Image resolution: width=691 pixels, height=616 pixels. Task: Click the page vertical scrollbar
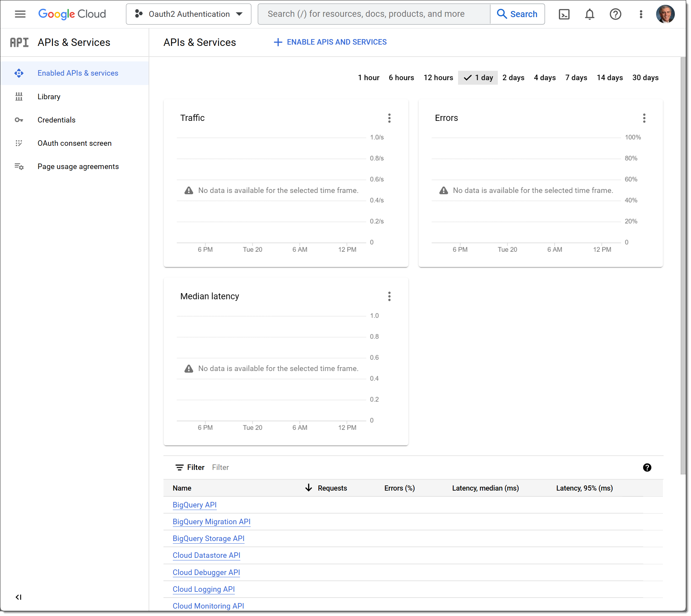[683, 266]
